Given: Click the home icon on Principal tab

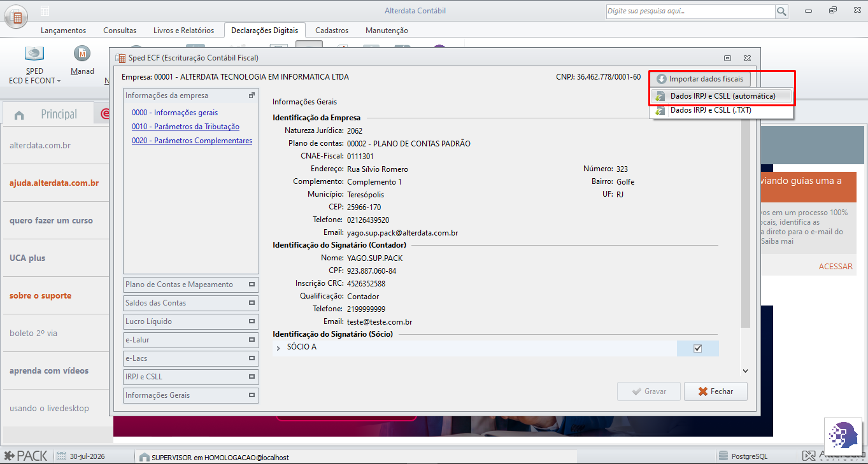Looking at the screenshot, I should coord(19,115).
